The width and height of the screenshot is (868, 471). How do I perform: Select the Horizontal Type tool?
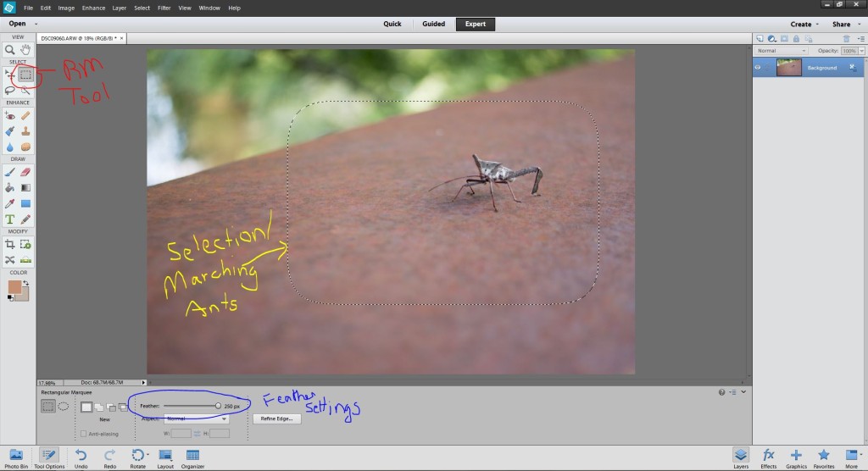tap(9, 220)
